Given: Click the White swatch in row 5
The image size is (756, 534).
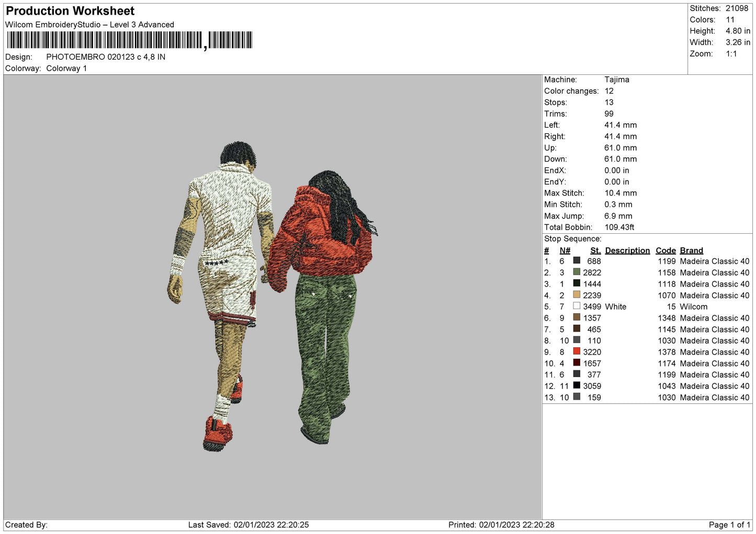Looking at the screenshot, I should click(577, 306).
